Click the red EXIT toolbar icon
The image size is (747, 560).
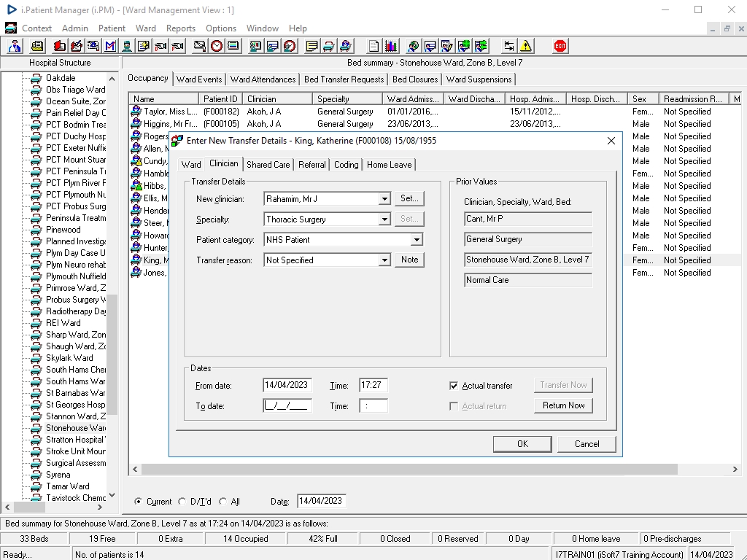click(x=560, y=46)
